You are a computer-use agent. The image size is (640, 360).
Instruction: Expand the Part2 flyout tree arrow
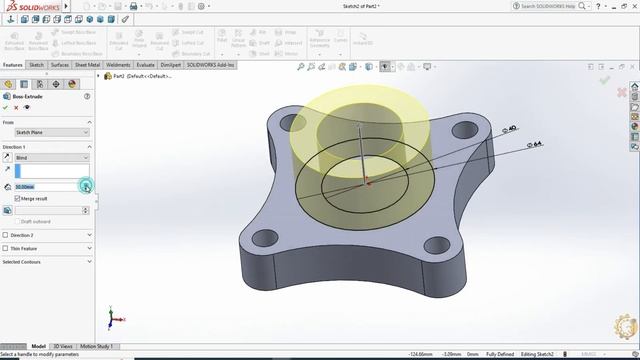pos(98,76)
